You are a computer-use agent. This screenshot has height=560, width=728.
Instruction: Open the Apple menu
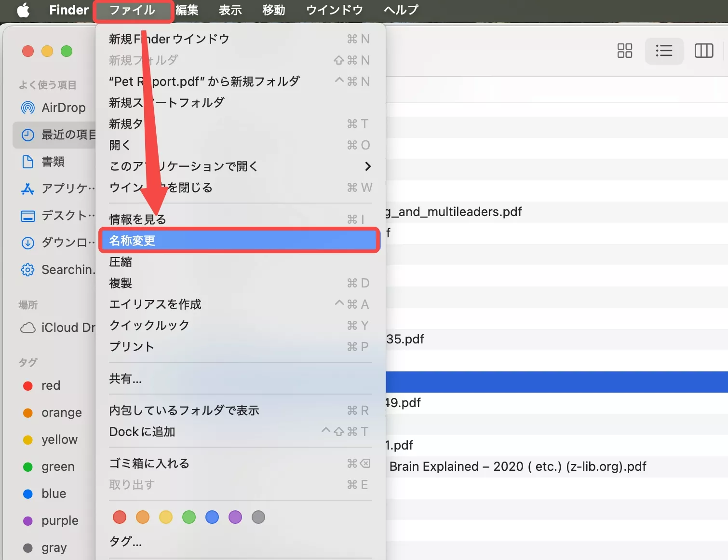point(23,10)
